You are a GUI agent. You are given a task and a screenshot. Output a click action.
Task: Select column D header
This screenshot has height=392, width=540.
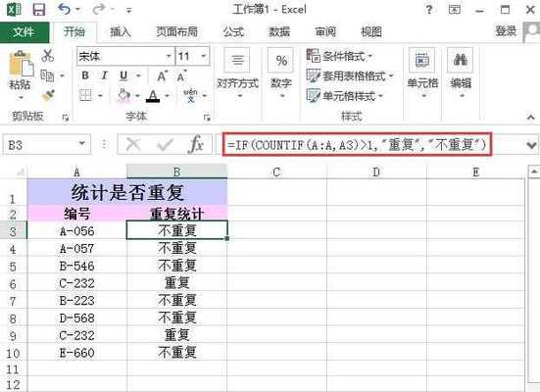point(376,171)
